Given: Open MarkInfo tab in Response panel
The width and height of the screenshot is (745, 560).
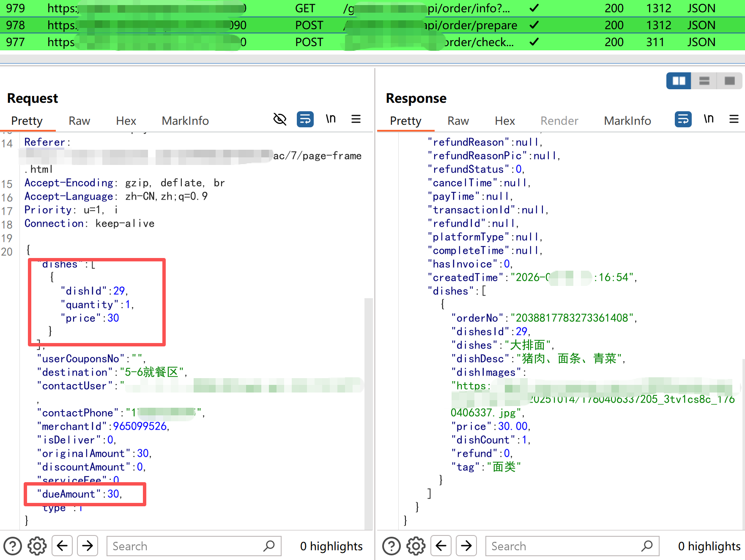Looking at the screenshot, I should 627,121.
